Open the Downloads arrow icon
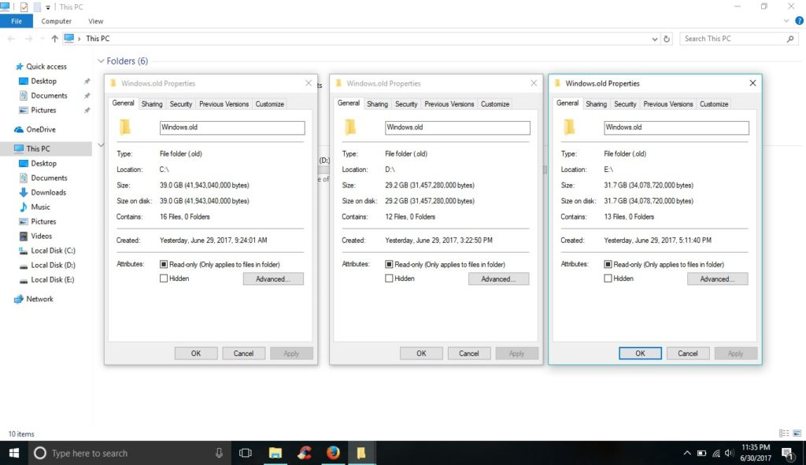The image size is (806, 465). 23,192
